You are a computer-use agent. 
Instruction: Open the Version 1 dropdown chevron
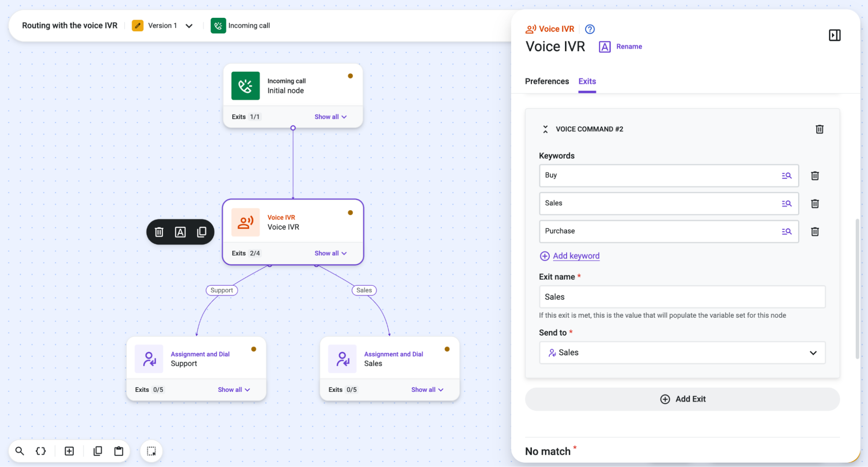189,26
